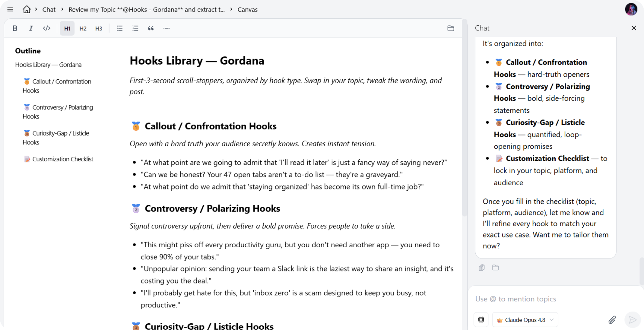Open the Claude Opus 4.8 model dropdown
644x330 pixels.
click(525, 320)
